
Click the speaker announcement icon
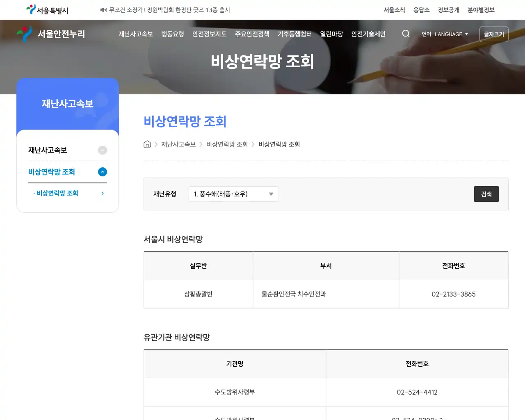click(x=103, y=10)
